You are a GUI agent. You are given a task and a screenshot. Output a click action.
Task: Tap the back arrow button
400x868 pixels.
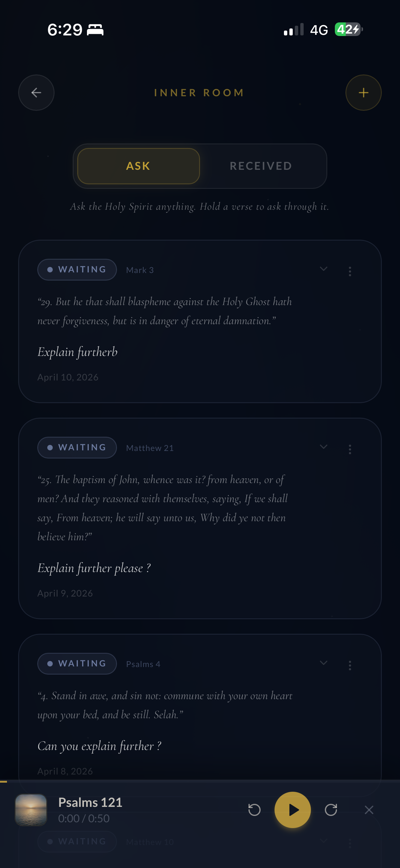tap(36, 93)
